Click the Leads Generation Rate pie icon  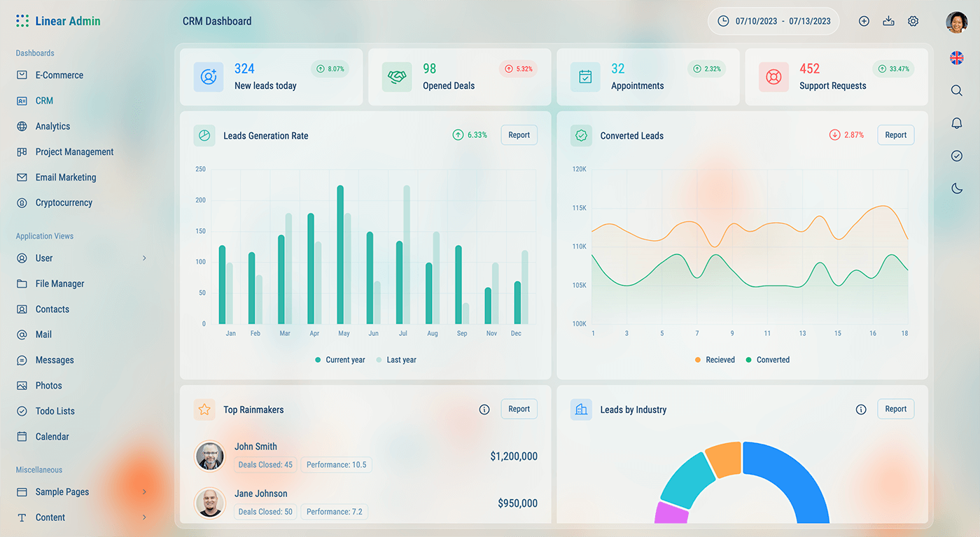tap(204, 136)
